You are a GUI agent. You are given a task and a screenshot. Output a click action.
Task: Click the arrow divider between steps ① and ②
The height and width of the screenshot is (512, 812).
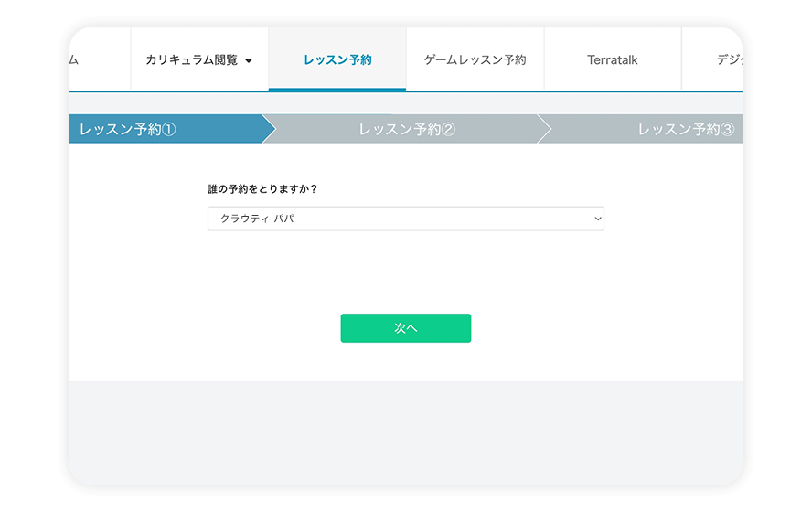point(268,130)
